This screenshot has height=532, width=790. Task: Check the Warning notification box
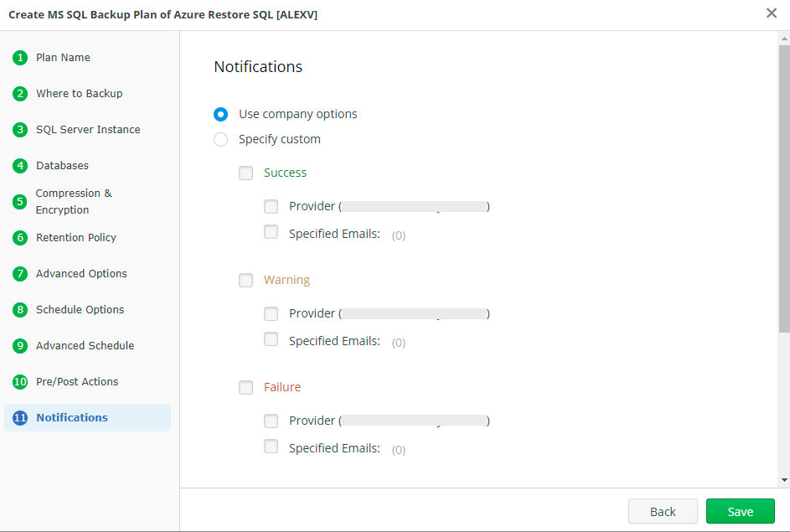245,280
